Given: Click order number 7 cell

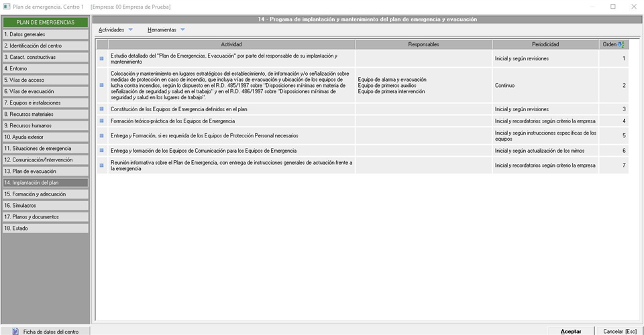Looking at the screenshot, I should pyautogui.click(x=614, y=165).
